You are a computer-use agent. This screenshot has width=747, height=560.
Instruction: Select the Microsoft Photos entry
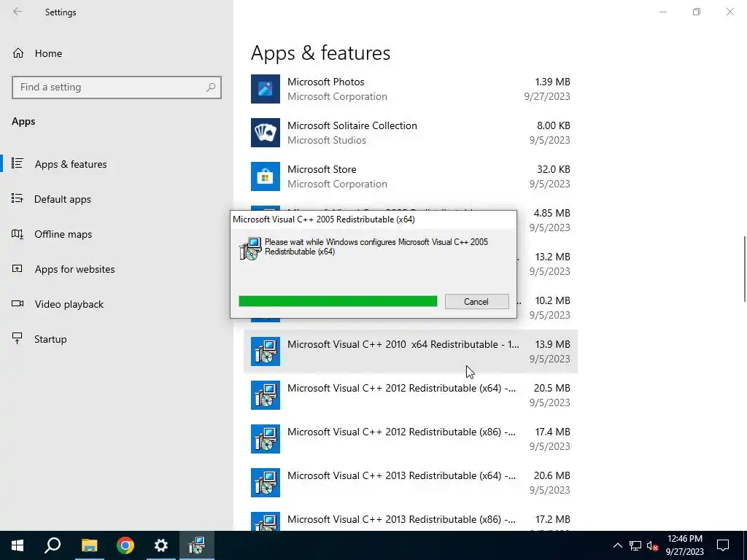(411, 89)
